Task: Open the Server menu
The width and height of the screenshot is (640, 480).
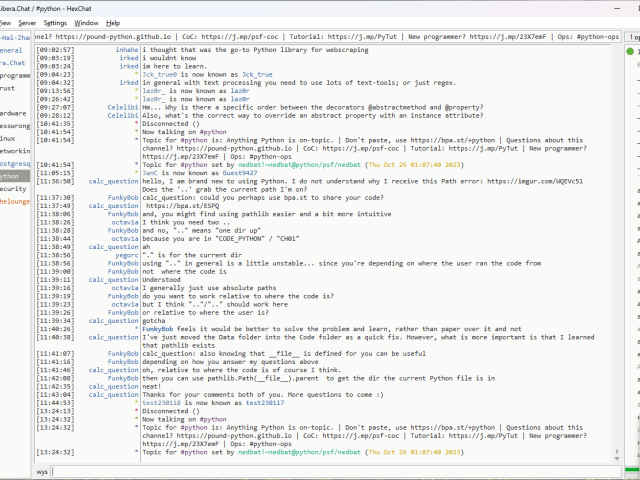Action: 27,22
